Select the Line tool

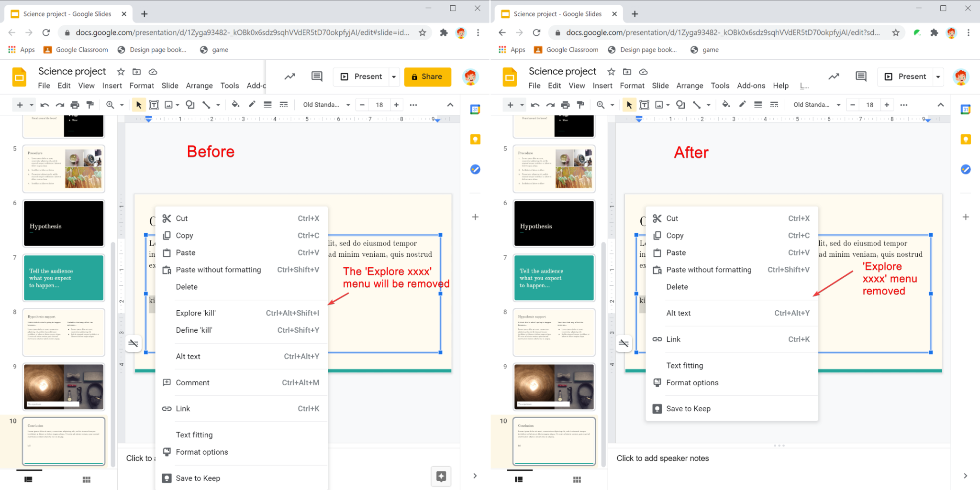(207, 105)
